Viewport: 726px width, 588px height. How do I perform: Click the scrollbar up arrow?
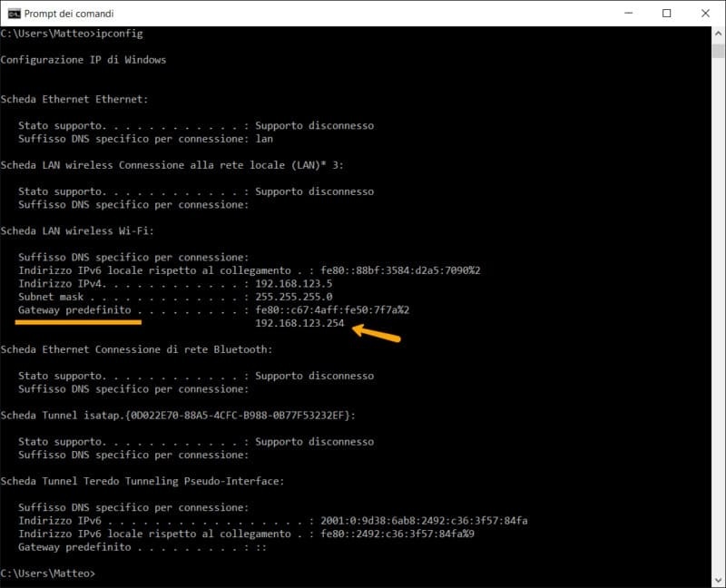[717, 34]
